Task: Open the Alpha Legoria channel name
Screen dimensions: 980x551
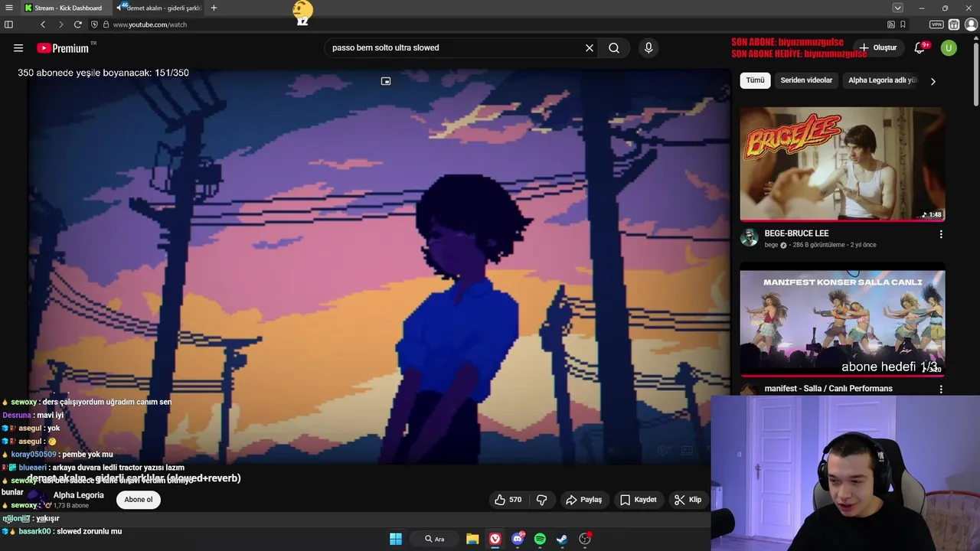Action: click(x=78, y=495)
